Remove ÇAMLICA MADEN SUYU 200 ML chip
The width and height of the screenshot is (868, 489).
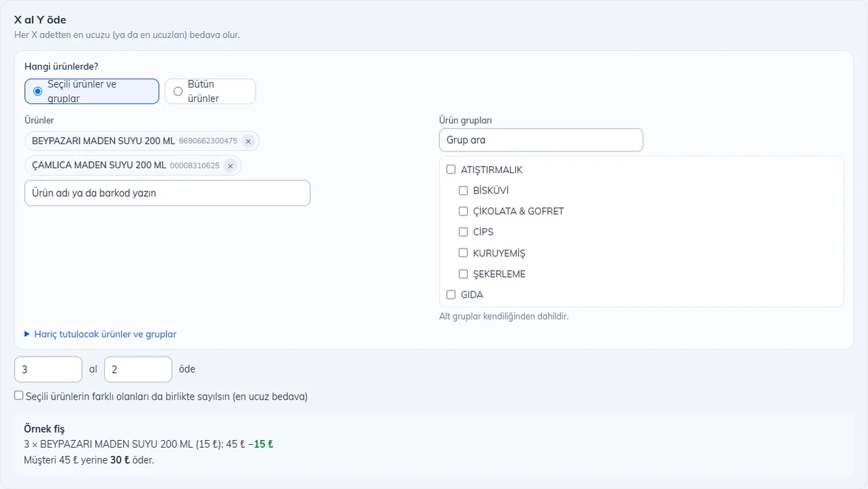(x=230, y=166)
